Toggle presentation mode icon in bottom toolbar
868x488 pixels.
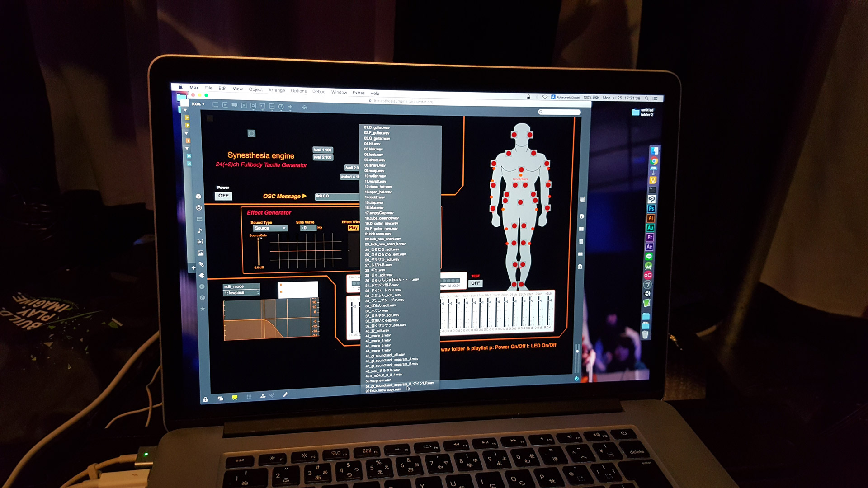click(235, 398)
